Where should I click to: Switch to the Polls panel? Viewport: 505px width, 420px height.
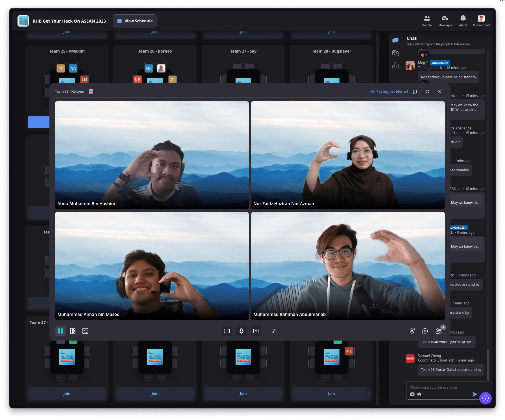(395, 65)
